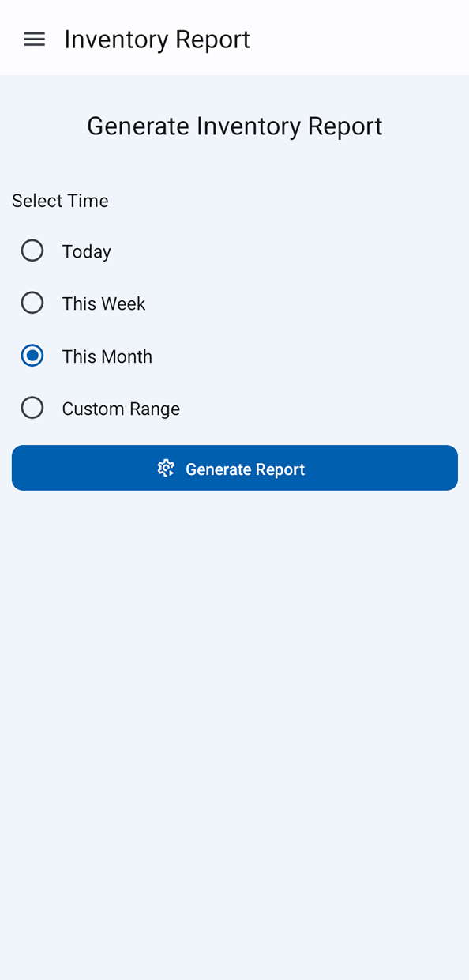Tap the Inventory Report title text
The width and height of the screenshot is (469, 980).
click(x=157, y=39)
